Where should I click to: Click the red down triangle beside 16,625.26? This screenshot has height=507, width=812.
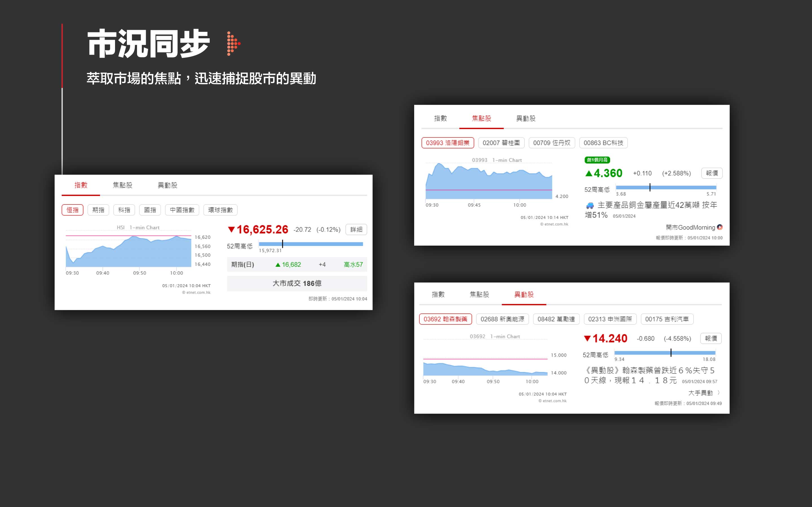tap(231, 229)
